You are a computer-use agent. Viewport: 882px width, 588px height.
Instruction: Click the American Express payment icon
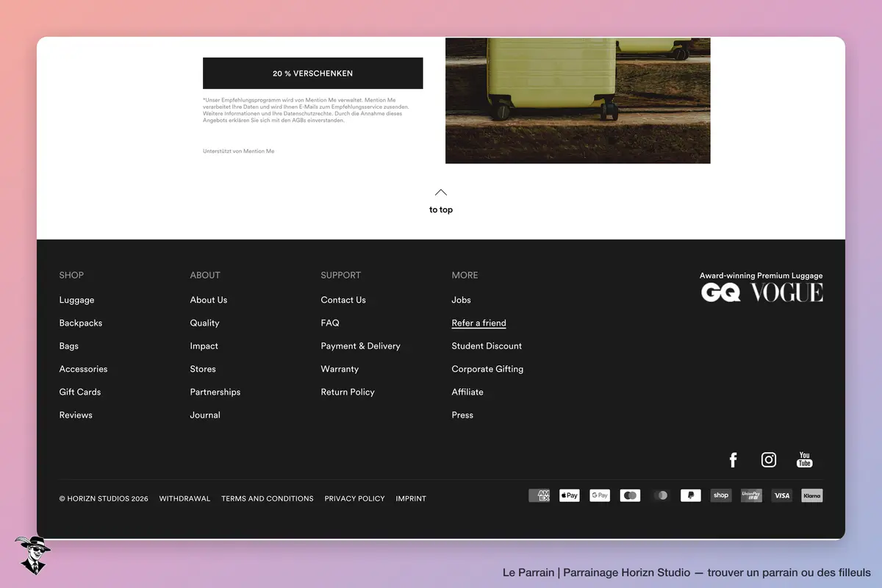pos(539,495)
